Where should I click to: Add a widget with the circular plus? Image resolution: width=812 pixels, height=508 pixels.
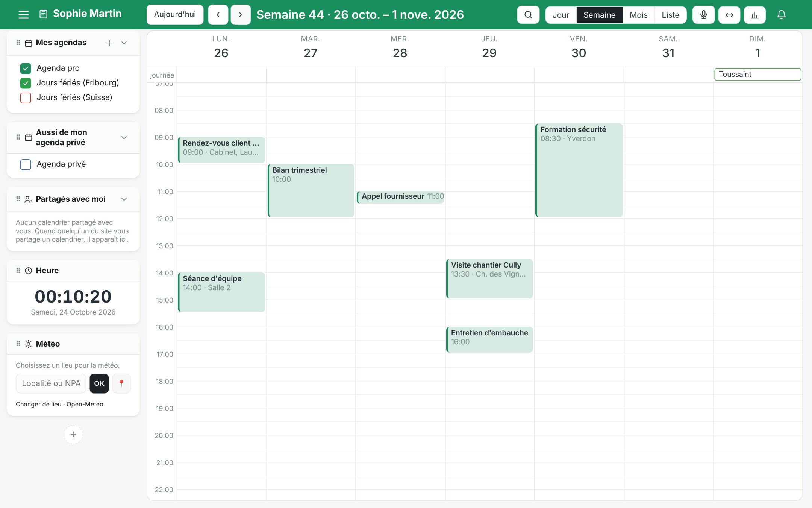pyautogui.click(x=73, y=434)
